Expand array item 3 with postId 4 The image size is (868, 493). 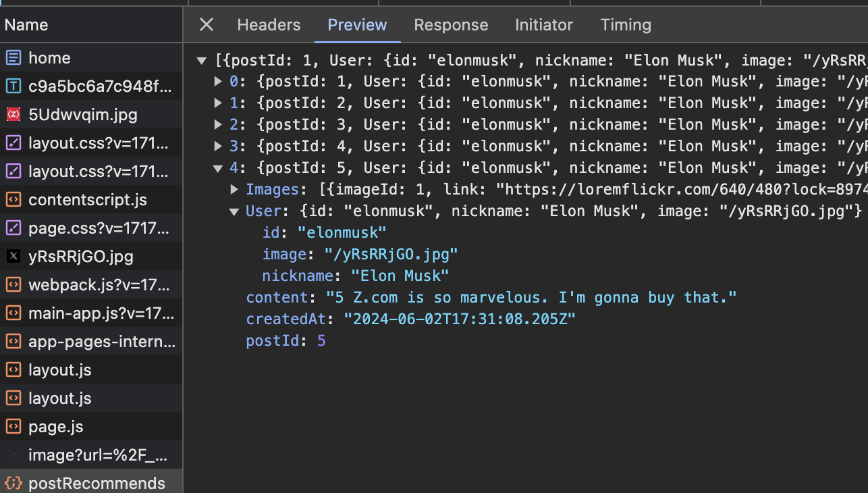coord(218,147)
